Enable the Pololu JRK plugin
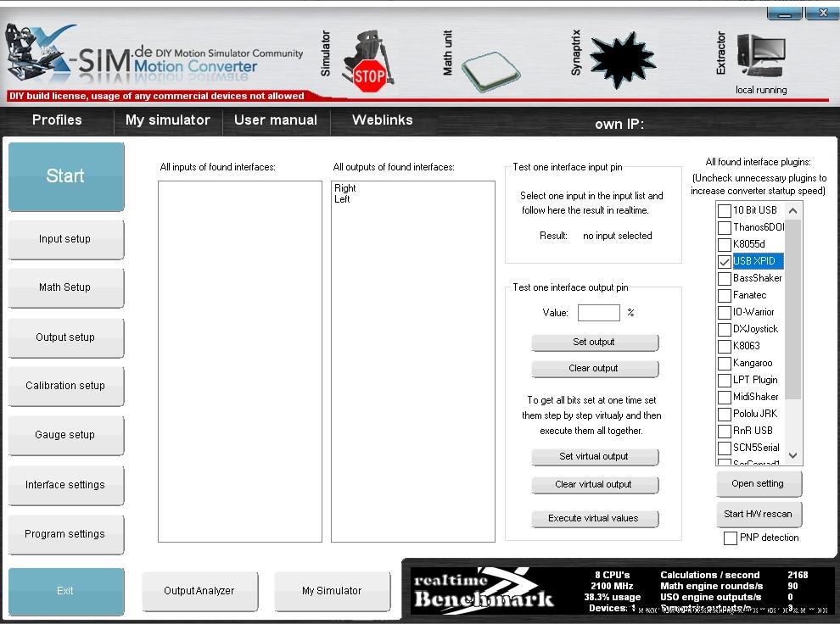Image resolution: width=840 pixels, height=624 pixels. [725, 415]
